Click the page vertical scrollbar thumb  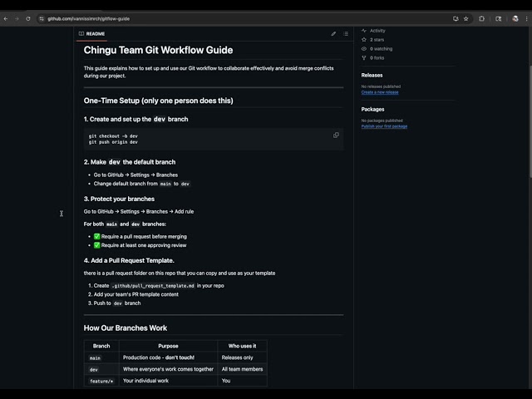(530, 121)
